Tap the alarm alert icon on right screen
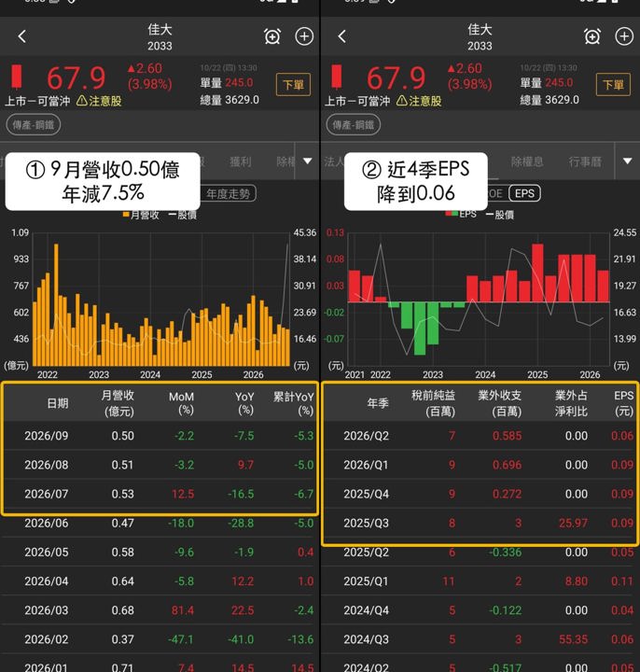 592,36
